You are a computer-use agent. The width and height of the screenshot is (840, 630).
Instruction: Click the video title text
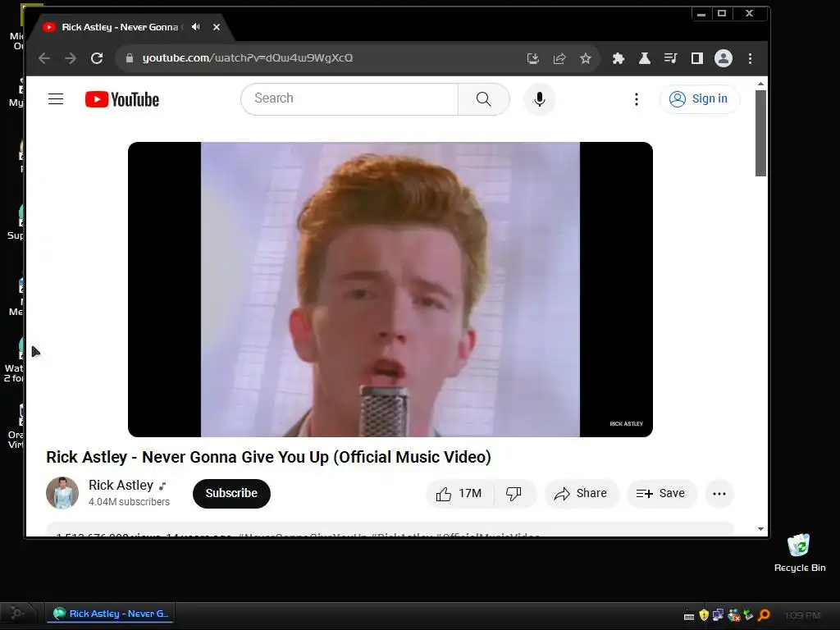click(x=268, y=457)
